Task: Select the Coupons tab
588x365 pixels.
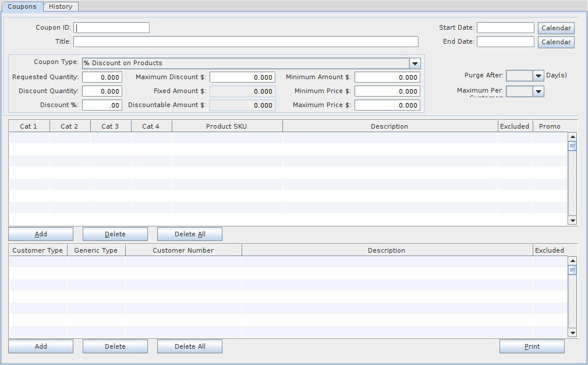Action: (x=22, y=6)
